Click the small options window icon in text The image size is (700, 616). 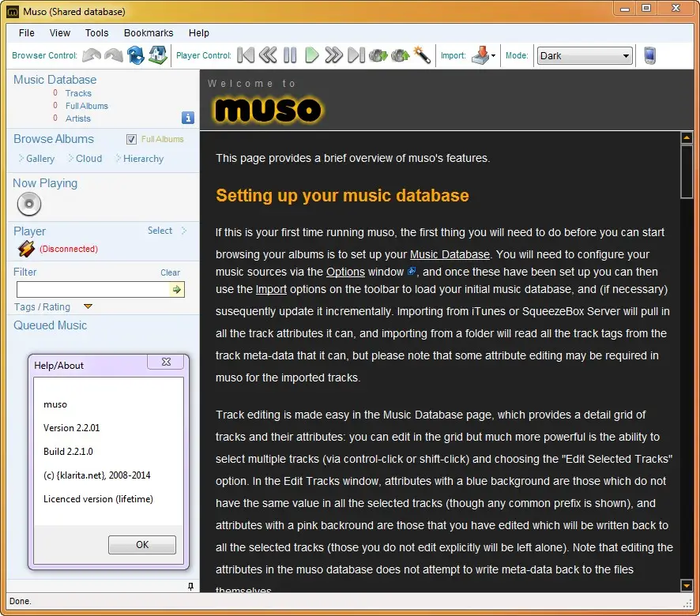coord(412,271)
